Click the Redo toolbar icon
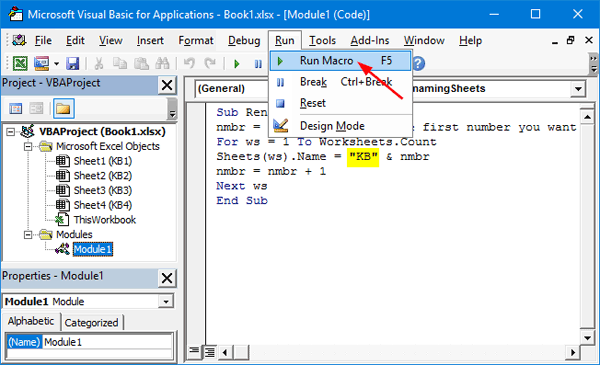 point(210,63)
